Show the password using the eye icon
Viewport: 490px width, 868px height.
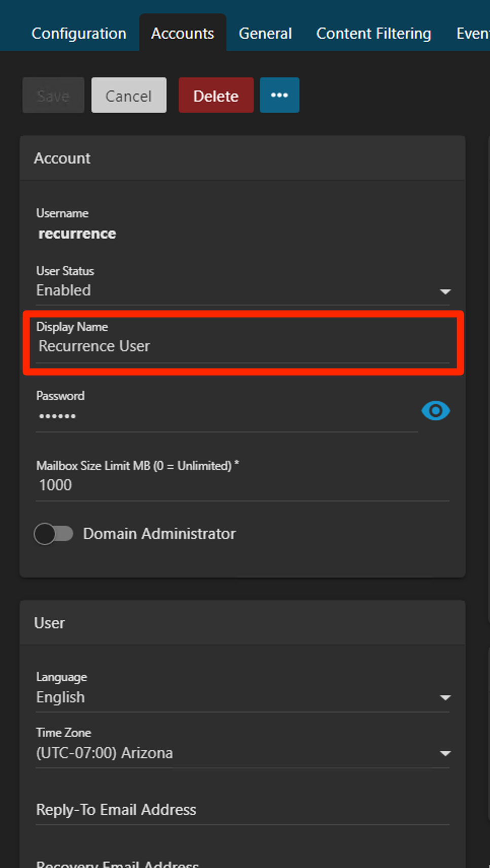[435, 411]
